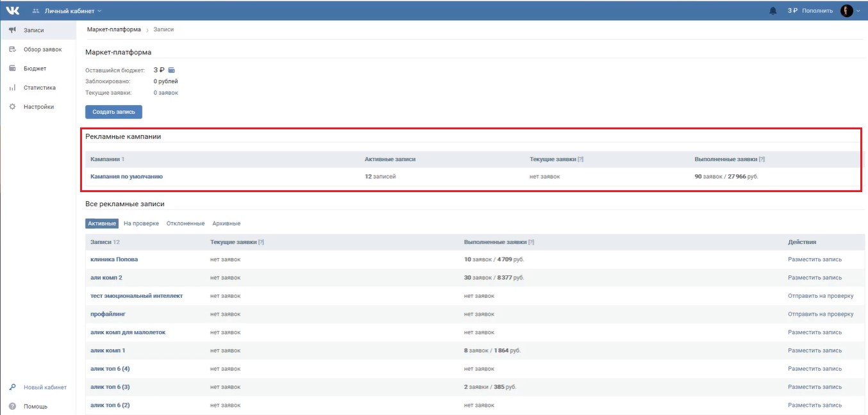Click the Создать запись button

click(113, 112)
